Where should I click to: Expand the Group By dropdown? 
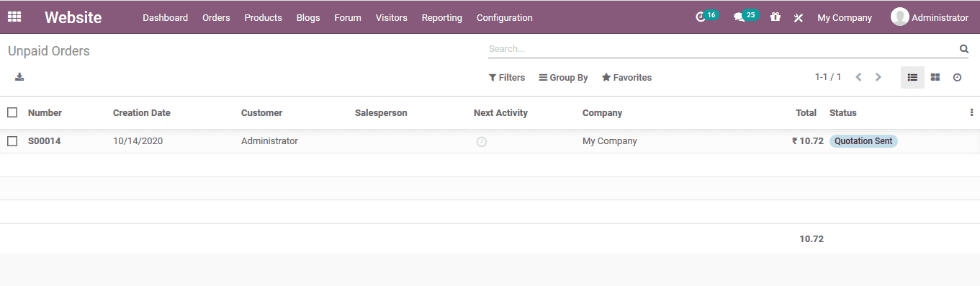coord(563,77)
